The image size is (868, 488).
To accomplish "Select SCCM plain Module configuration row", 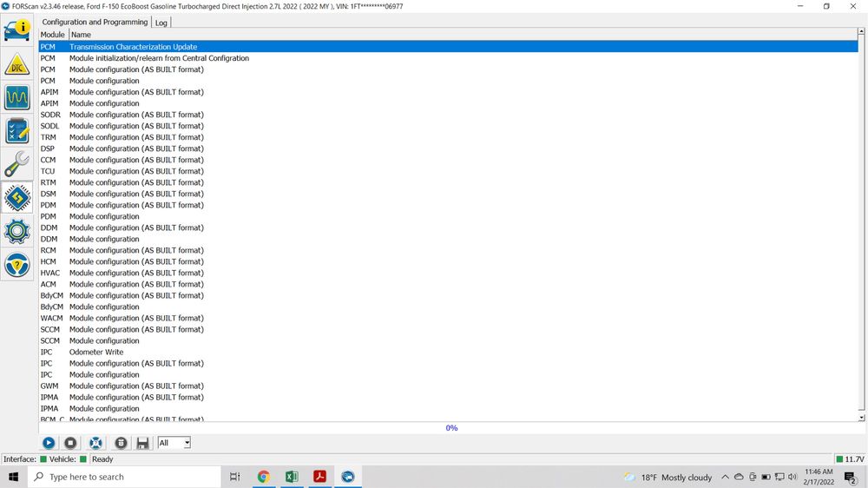I will [449, 340].
